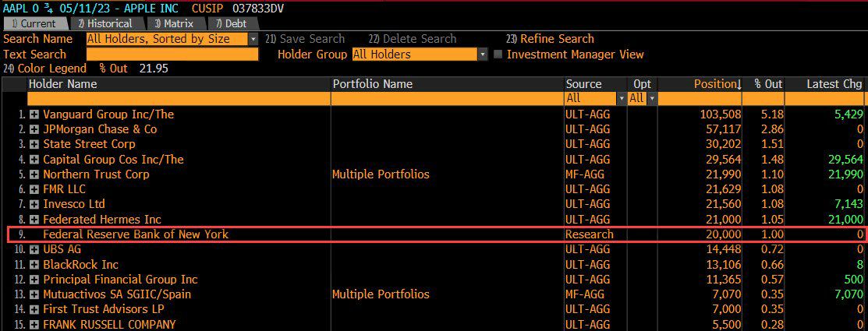The width and height of the screenshot is (868, 331).
Task: Expand FRANK RUSSELL COMPANY row
Action: pos(34,324)
